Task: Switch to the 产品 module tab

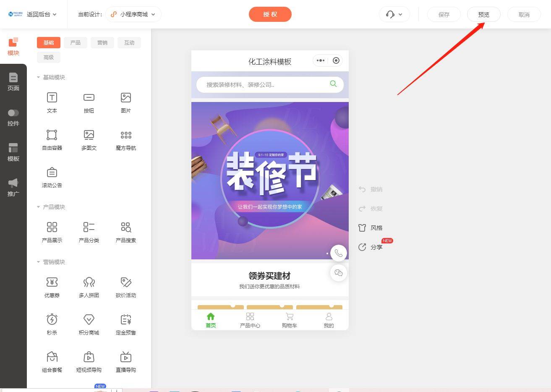Action: point(76,42)
